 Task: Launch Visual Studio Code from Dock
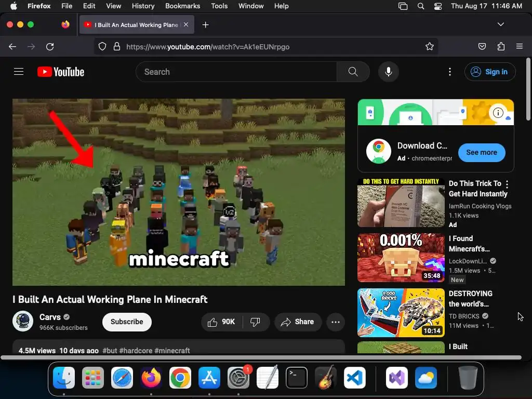click(x=354, y=378)
